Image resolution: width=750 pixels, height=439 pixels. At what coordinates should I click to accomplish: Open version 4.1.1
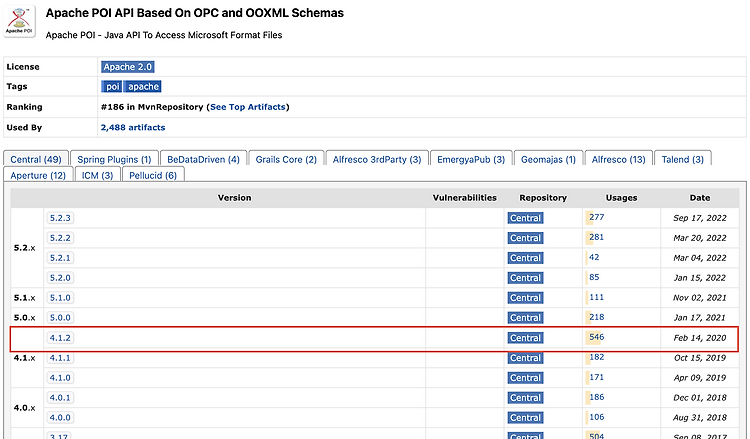(60, 358)
